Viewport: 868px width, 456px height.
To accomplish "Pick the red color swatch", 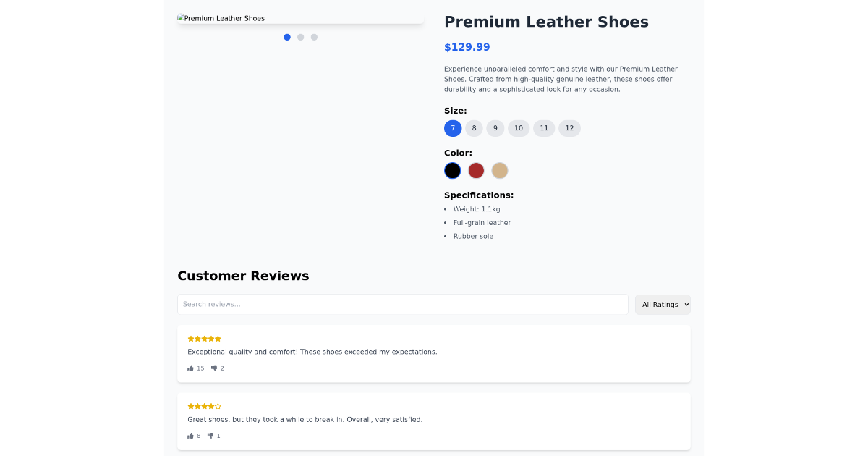I will [x=476, y=170].
